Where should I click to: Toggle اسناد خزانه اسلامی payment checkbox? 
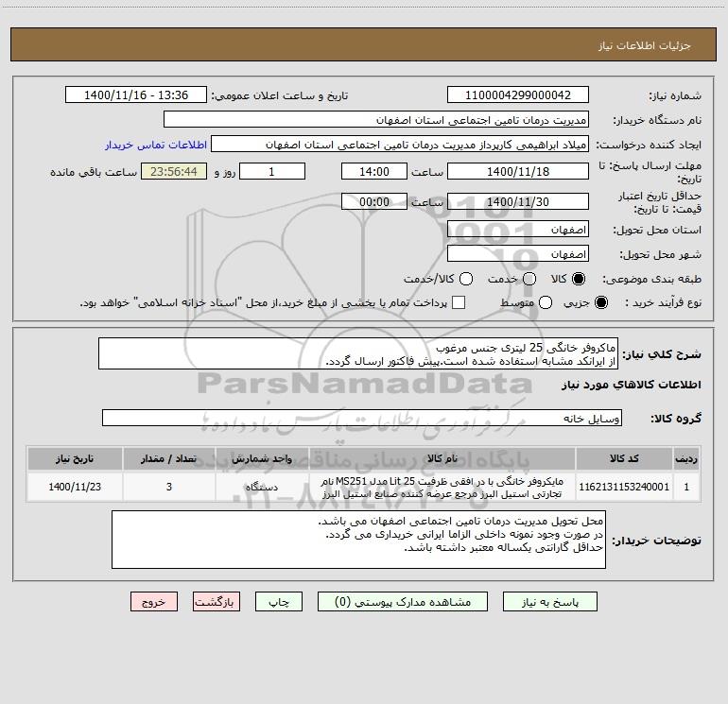pyautogui.click(x=459, y=302)
